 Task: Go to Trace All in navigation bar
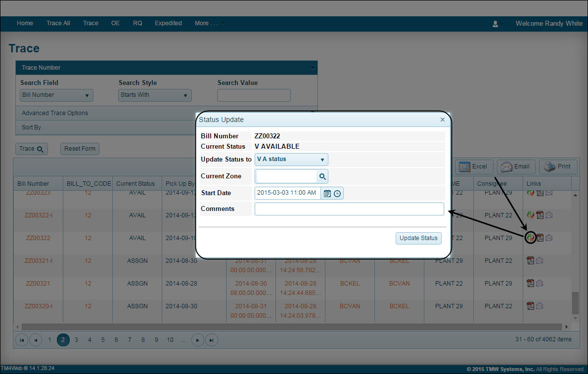pyautogui.click(x=58, y=23)
